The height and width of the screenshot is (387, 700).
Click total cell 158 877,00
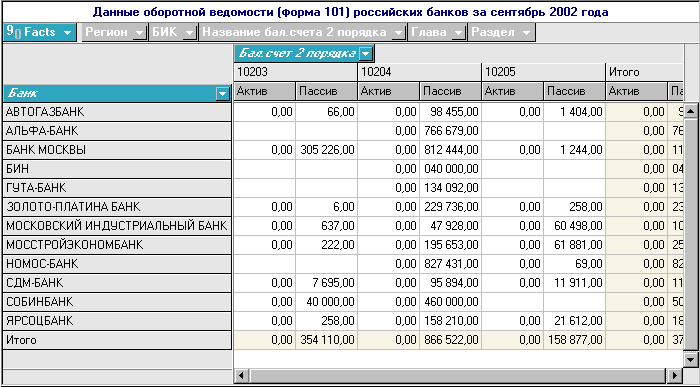click(x=575, y=340)
